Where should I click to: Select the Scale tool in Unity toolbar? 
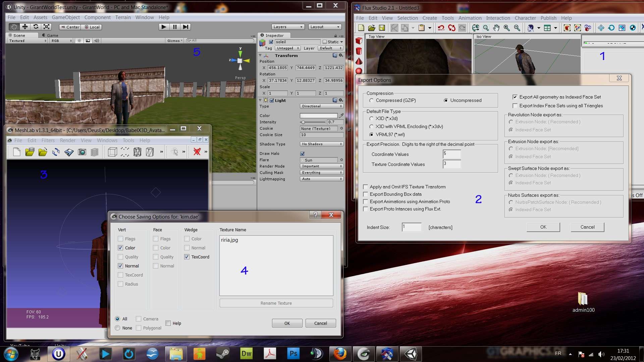point(47,27)
